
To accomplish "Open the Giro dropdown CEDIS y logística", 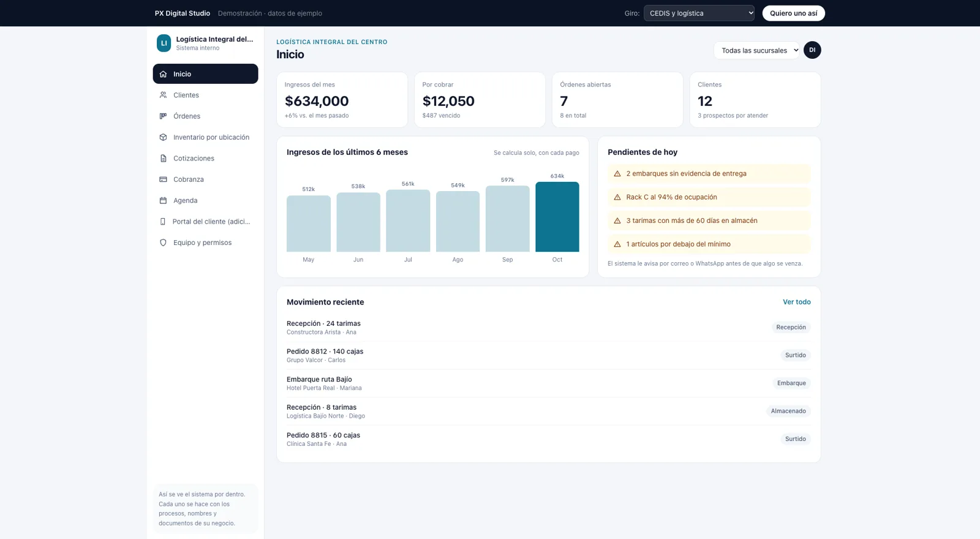I will tap(699, 13).
